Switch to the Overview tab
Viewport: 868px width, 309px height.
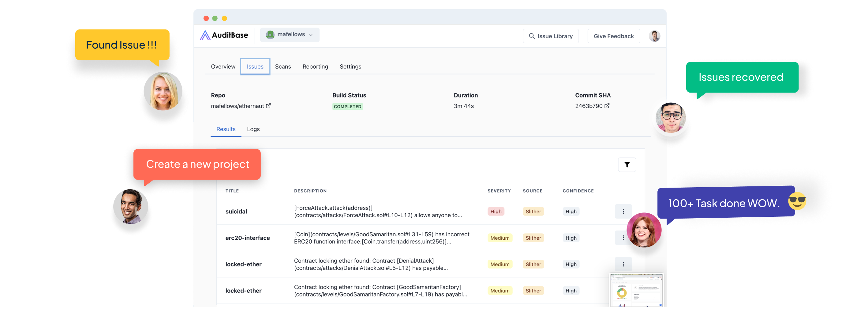[223, 67]
